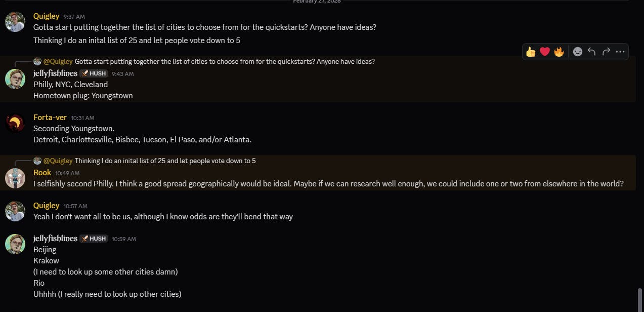This screenshot has height=312, width=644.
Task: Click Quigley's avatar on the 9:37 AM message
Action: [15, 22]
